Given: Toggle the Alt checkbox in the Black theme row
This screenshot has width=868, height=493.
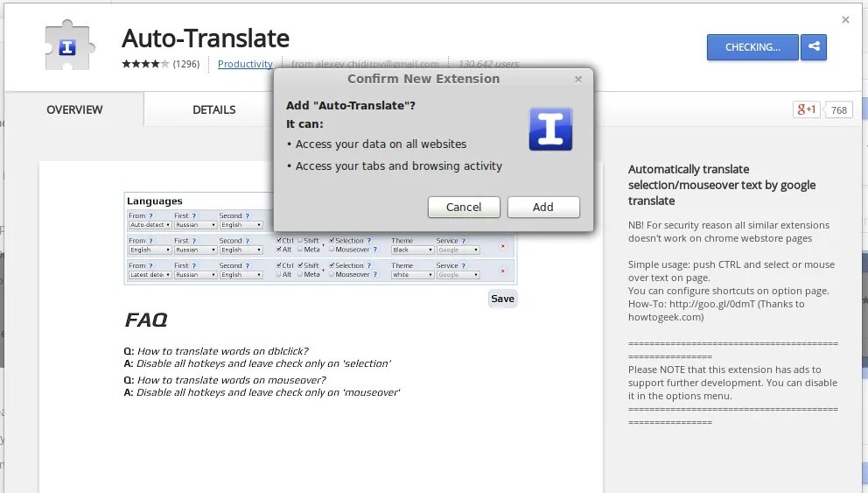Looking at the screenshot, I should pyautogui.click(x=279, y=250).
